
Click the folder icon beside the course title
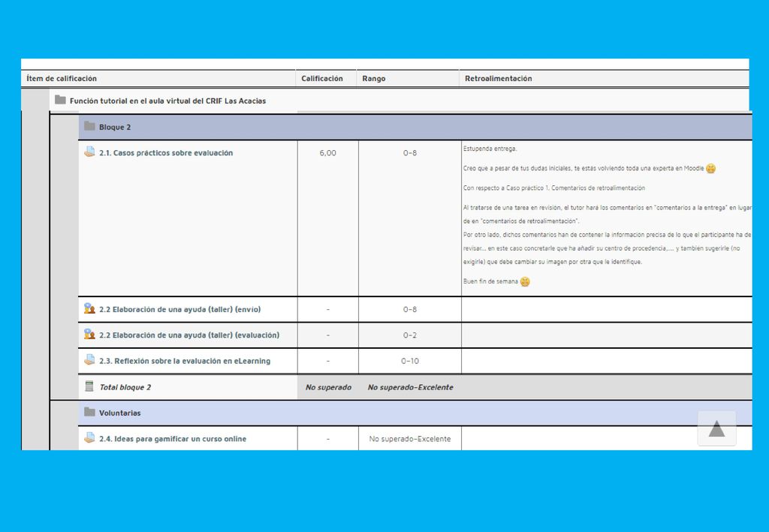[60, 100]
